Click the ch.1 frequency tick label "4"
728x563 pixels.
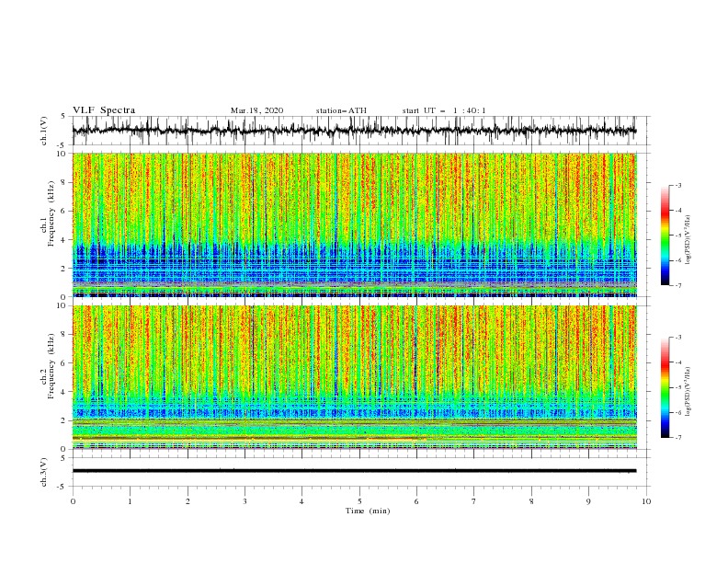click(64, 240)
